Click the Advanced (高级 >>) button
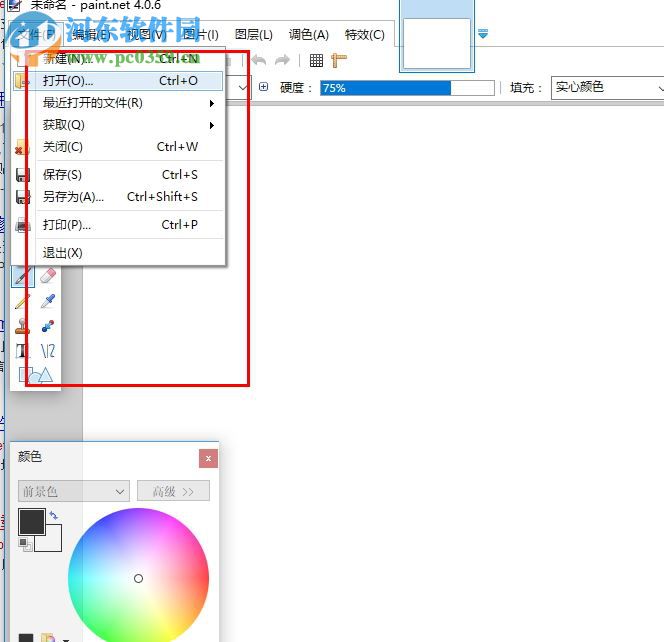The height and width of the screenshot is (642, 664). 173,491
